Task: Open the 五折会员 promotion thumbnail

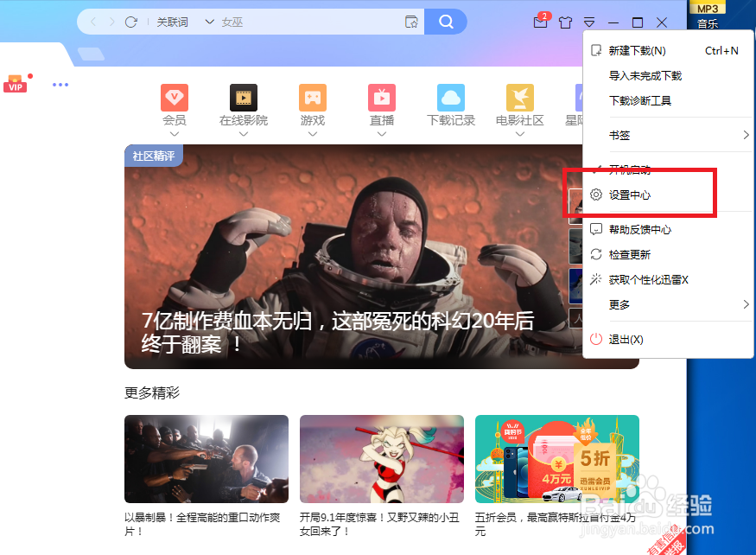Action: click(557, 459)
